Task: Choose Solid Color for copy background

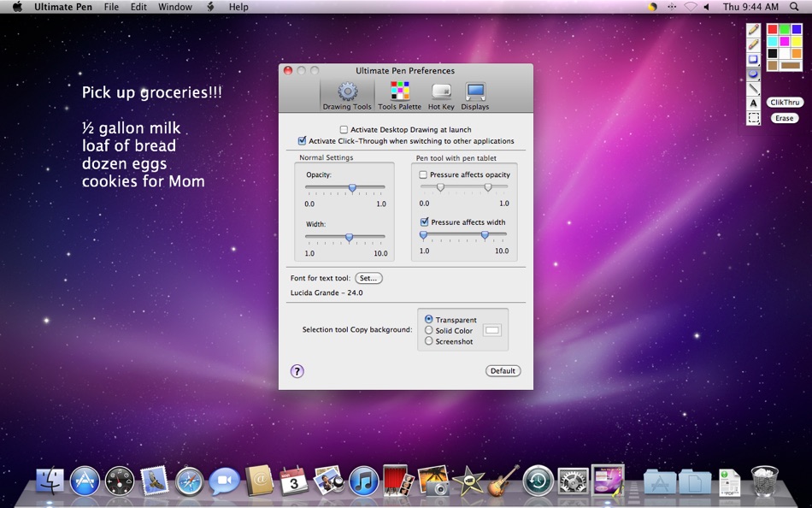Action: click(x=429, y=330)
